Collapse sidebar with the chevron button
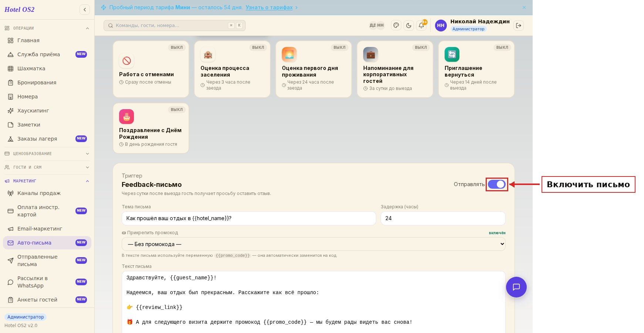Screen dimensions: 644x333 point(85,10)
